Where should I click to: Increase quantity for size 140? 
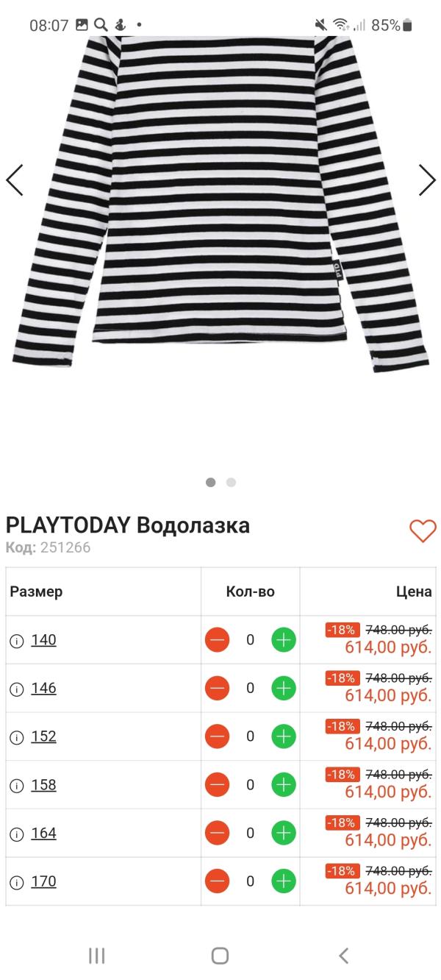pos(284,640)
